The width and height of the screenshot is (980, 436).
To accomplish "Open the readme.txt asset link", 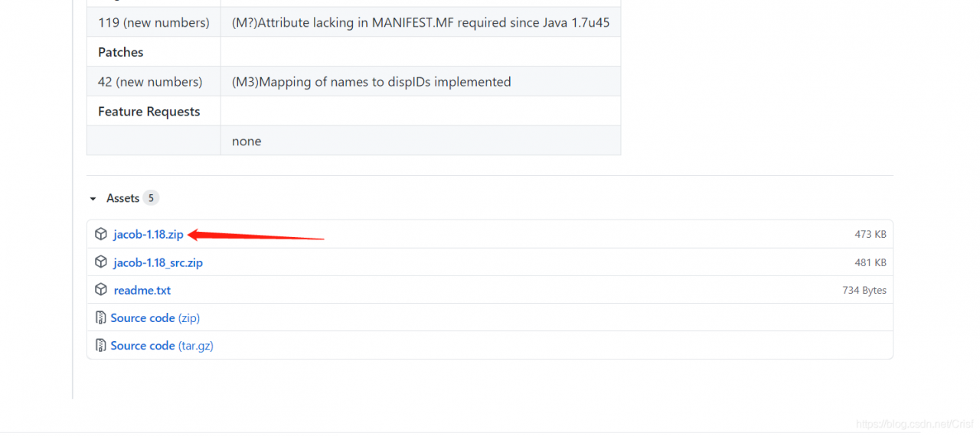I will click(x=142, y=290).
